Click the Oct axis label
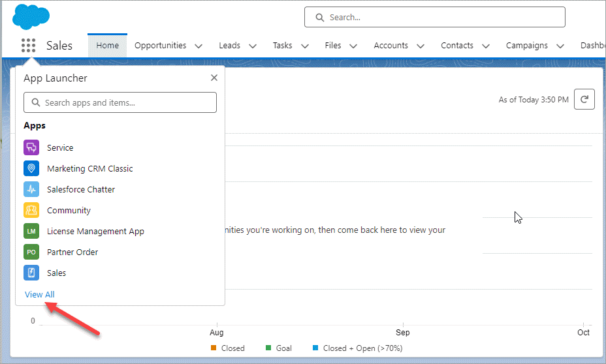Screen dimensions: 606x364 [583, 332]
